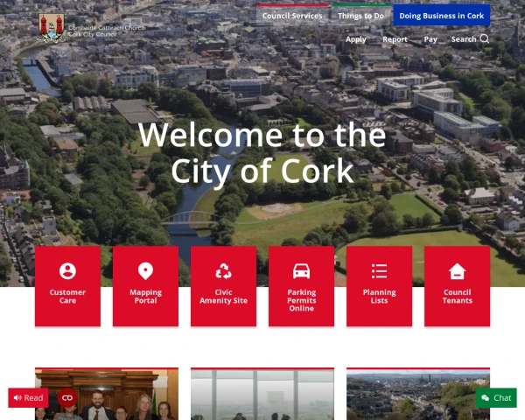The width and height of the screenshot is (525, 420).
Task: Click the Search text link
Action: pyautogui.click(x=464, y=39)
